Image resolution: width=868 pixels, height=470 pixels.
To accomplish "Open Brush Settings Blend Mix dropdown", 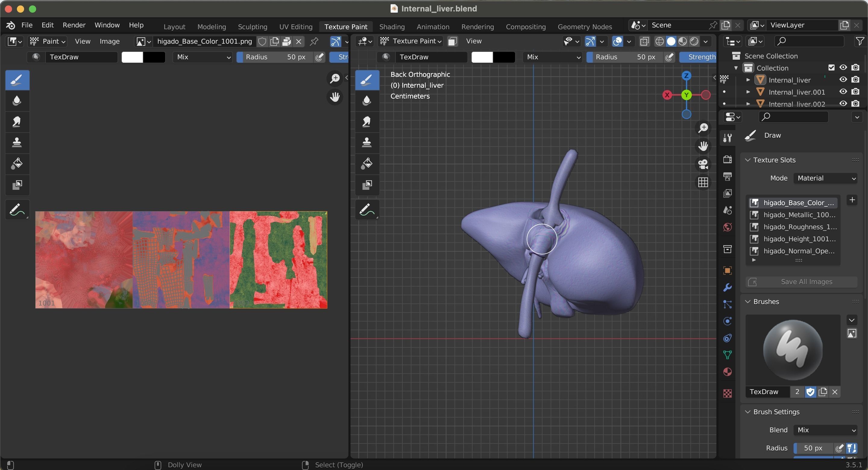I will coord(825,430).
